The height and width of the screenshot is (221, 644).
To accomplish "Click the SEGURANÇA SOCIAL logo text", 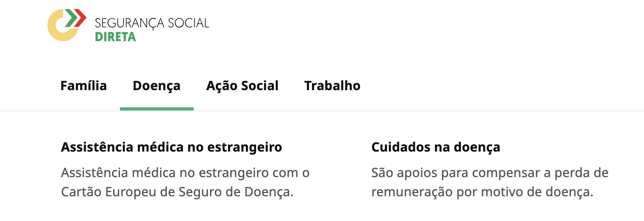I will click(152, 23).
